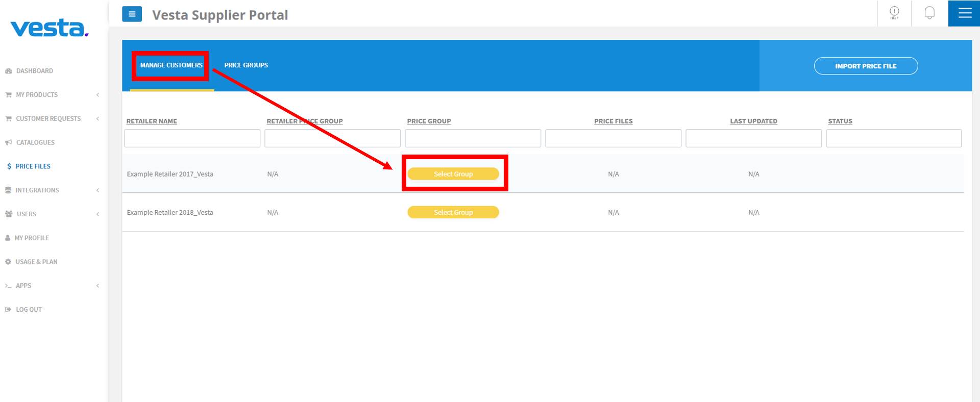Sort by Last Updated column header
Image resolution: width=980 pixels, height=402 pixels.
coord(753,121)
